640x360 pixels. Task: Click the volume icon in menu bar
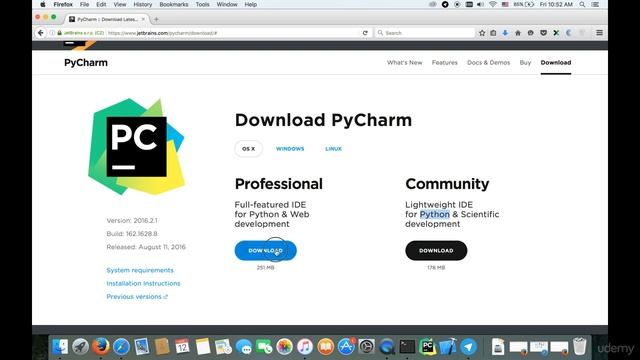point(481,4)
